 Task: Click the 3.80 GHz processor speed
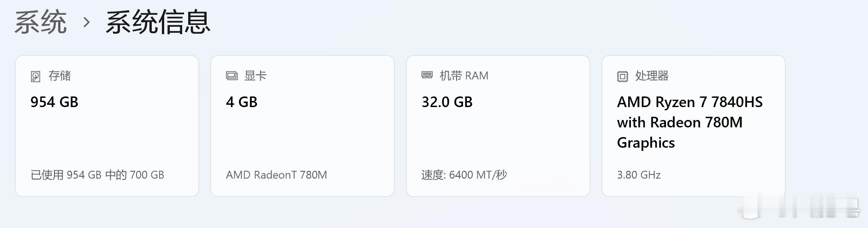point(639,175)
